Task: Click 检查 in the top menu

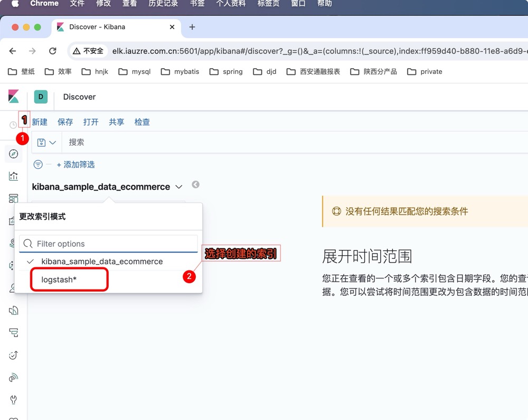Action: point(142,122)
